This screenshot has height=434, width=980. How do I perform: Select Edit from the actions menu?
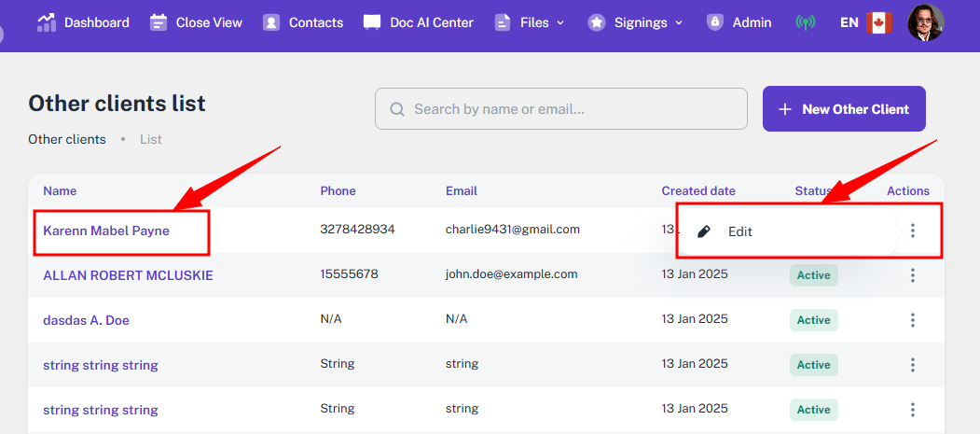(x=739, y=231)
